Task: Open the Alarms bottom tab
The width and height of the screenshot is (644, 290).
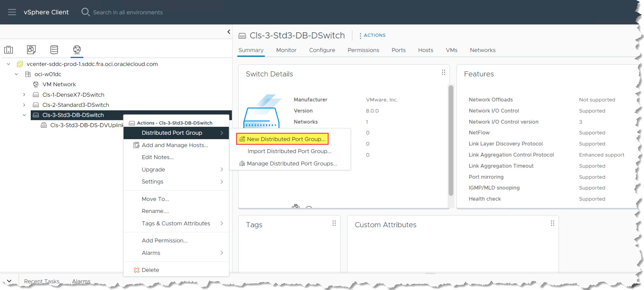Action: [x=81, y=281]
